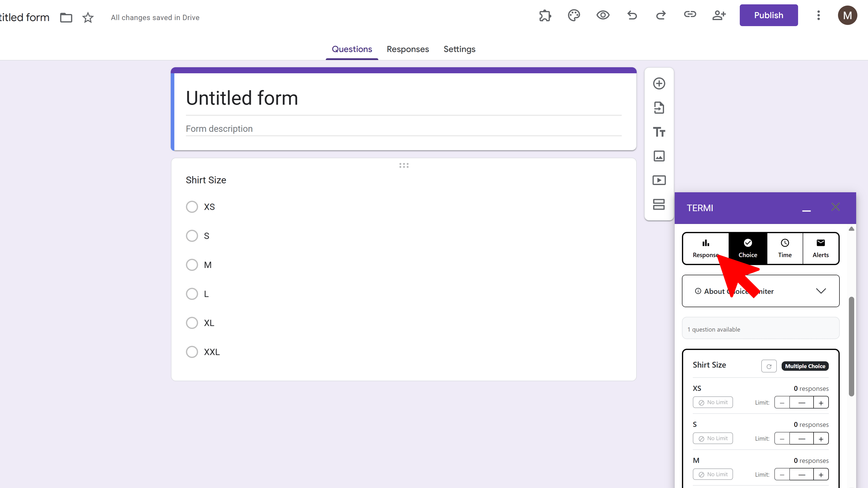Open the add-ons puzzle piece icon
Screen dimensions: 868x488
point(545,15)
